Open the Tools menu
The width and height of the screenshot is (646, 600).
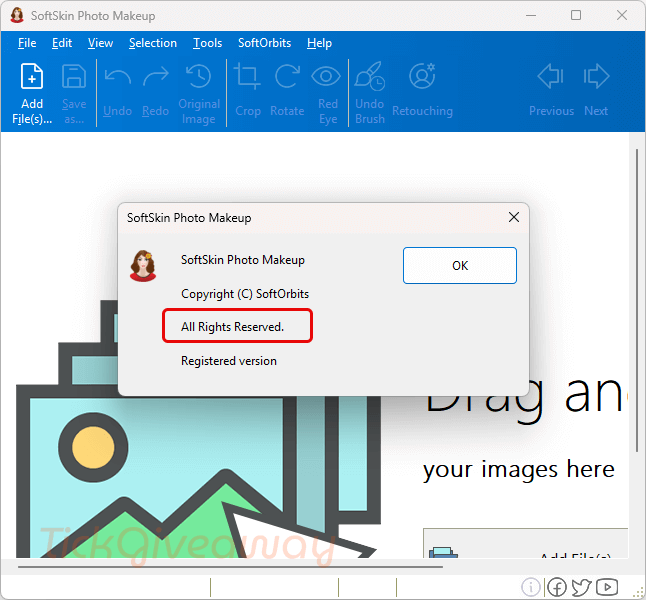(208, 43)
